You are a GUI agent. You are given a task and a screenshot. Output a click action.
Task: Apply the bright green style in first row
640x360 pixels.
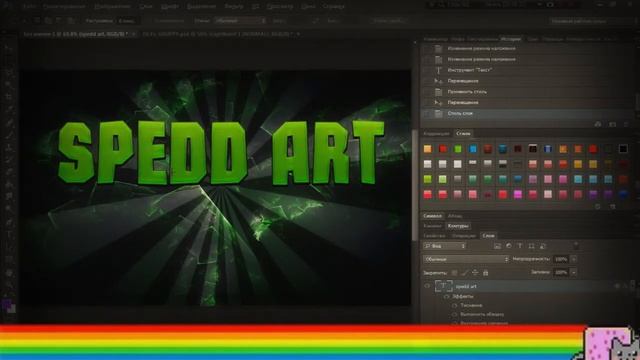click(x=458, y=149)
